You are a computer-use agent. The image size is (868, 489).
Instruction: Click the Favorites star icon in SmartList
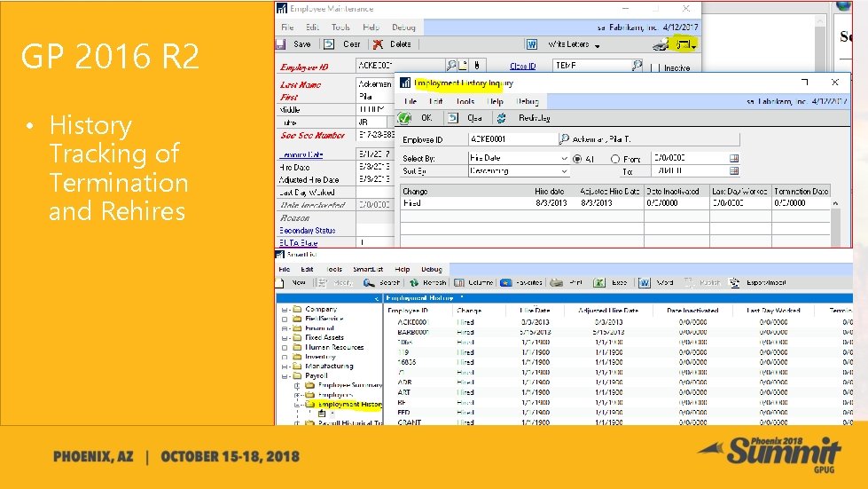[506, 283]
